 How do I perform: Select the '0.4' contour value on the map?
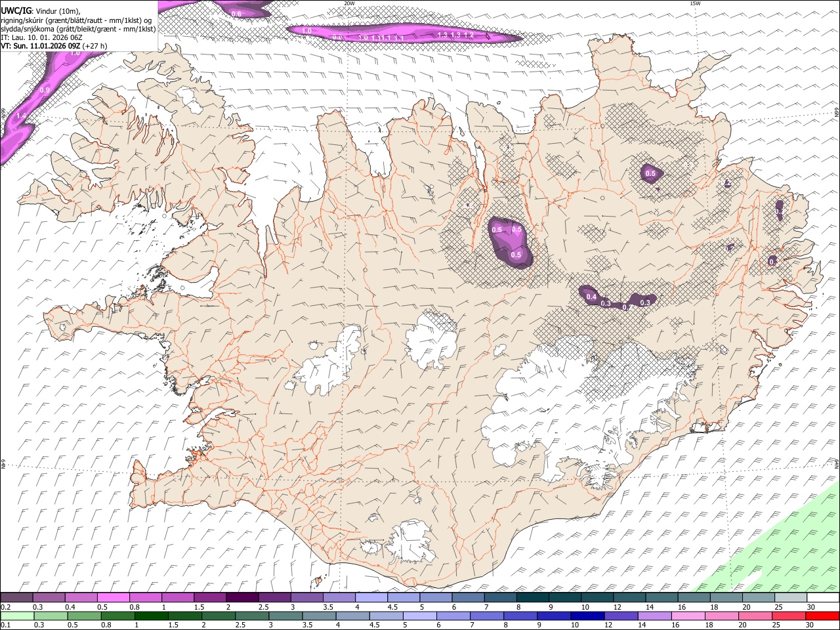click(x=591, y=297)
